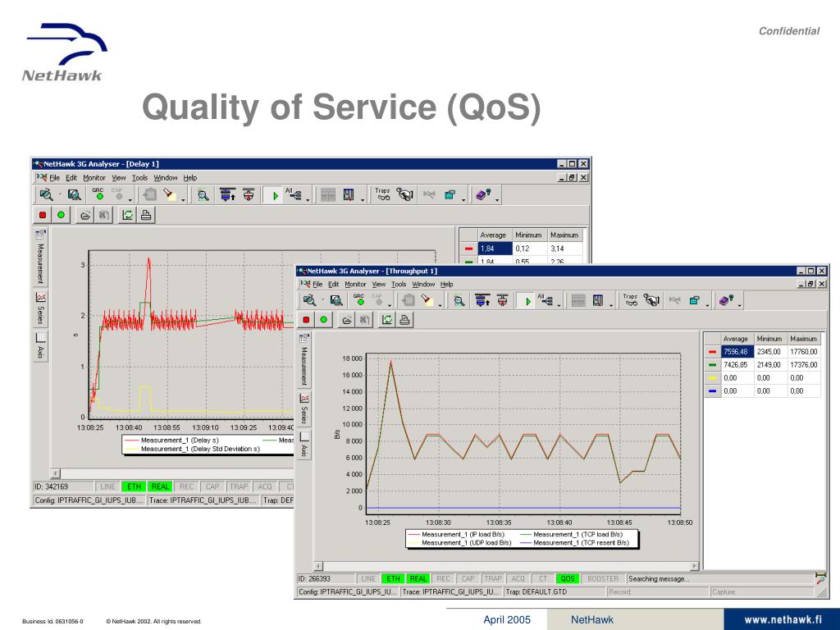Switch to Series side tab in Throughput window
840x630 pixels.
tap(304, 409)
